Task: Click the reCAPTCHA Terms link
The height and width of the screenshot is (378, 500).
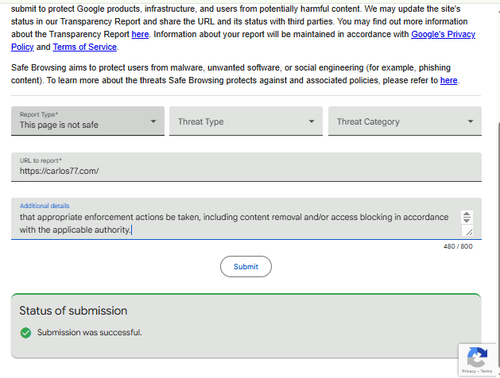Action: point(486,371)
